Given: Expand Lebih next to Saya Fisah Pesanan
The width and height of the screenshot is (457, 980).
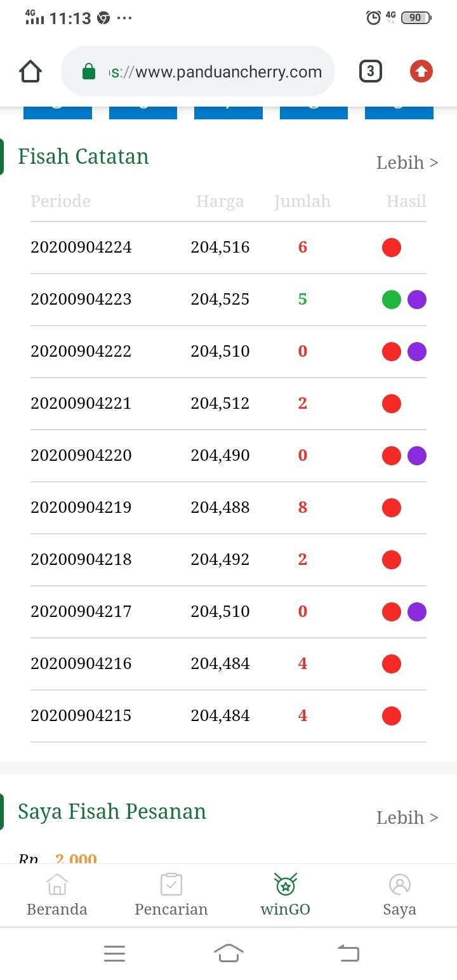Looking at the screenshot, I should pyautogui.click(x=407, y=818).
